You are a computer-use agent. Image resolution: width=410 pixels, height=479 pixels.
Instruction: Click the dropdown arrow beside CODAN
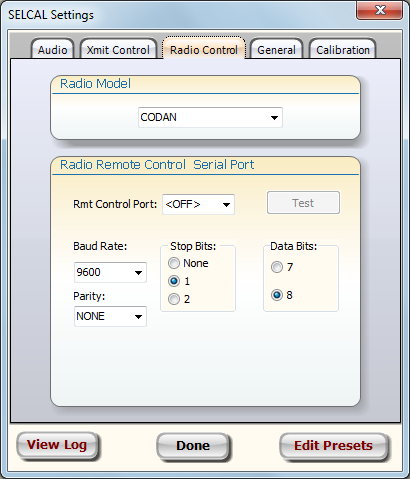pos(274,118)
